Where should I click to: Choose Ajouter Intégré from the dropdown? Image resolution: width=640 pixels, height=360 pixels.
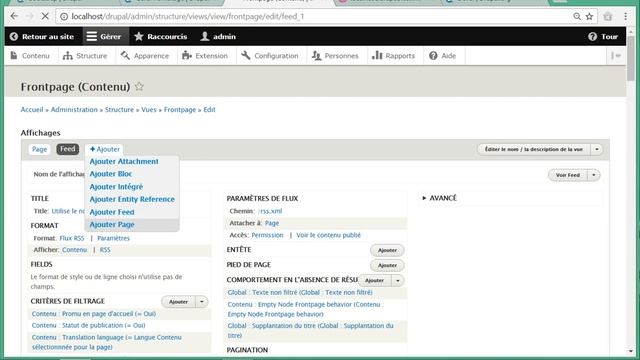click(116, 187)
